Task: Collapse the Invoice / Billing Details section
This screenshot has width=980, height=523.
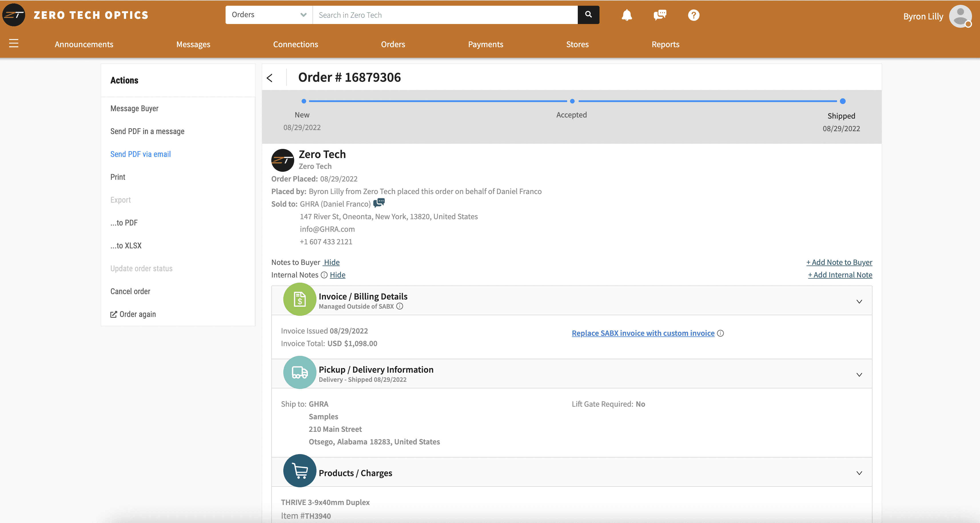Action: pyautogui.click(x=859, y=302)
